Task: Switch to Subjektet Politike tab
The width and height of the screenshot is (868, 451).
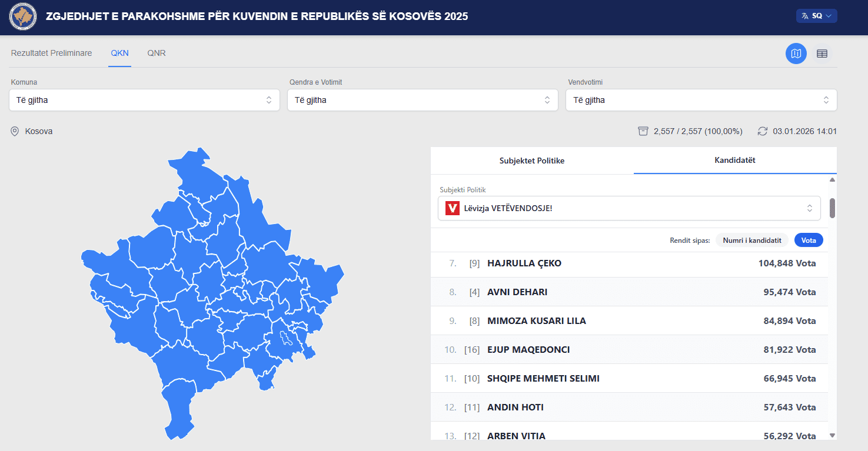Action: (532, 161)
